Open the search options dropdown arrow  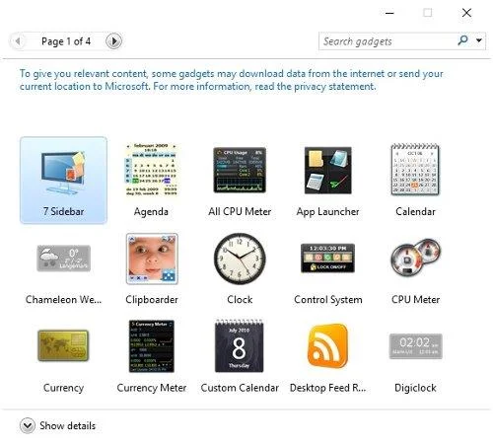(x=479, y=40)
